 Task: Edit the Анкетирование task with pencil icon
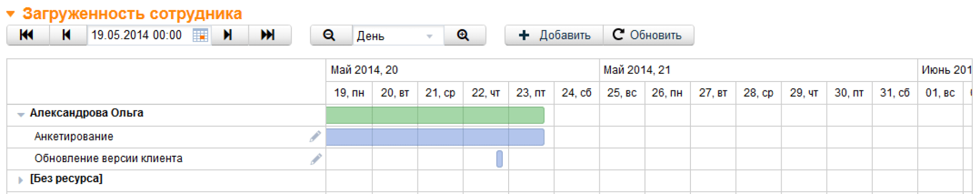click(316, 137)
